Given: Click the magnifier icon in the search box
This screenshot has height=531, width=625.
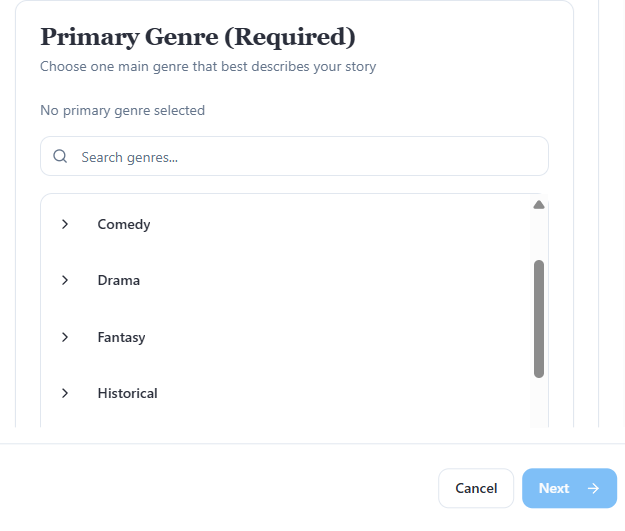Looking at the screenshot, I should [60, 156].
